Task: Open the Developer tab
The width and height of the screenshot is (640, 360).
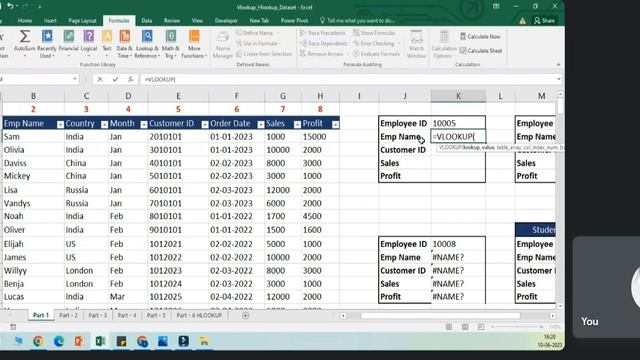Action: click(226, 20)
